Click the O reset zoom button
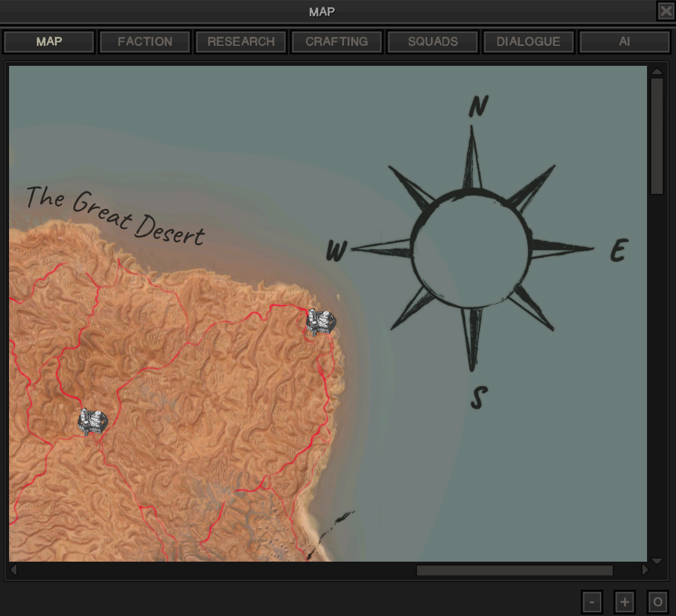Image resolution: width=676 pixels, height=616 pixels. 658,602
